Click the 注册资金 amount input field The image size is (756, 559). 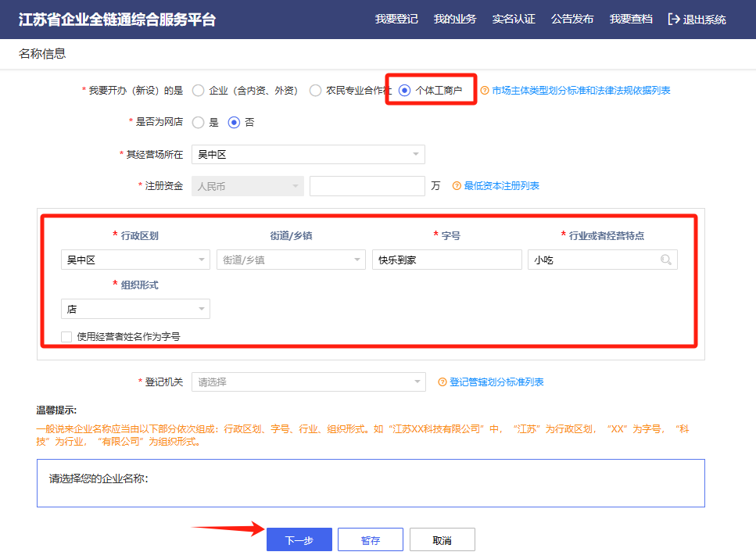point(367,186)
